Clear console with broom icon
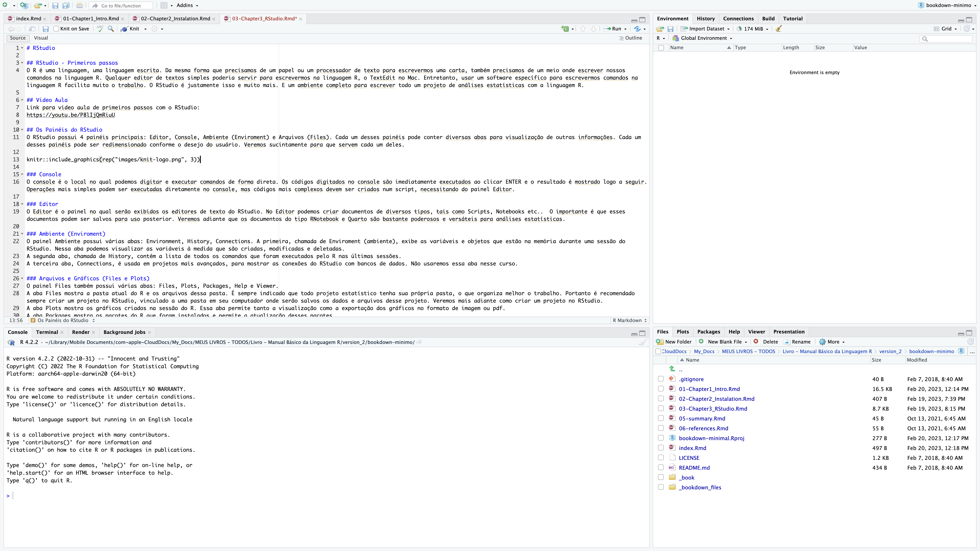 [642, 342]
